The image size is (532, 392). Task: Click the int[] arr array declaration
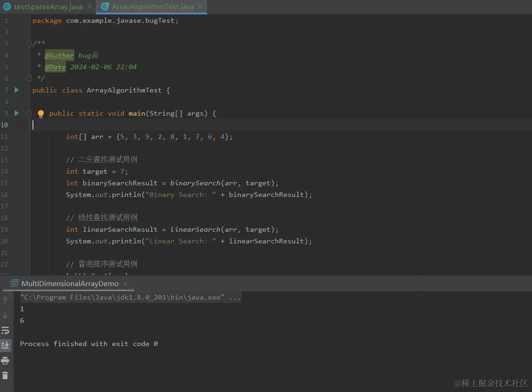[x=149, y=137]
